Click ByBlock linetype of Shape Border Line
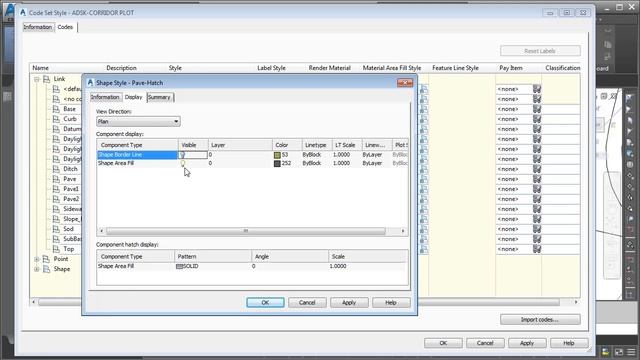Viewport: 640px width, 360px height. pos(312,155)
